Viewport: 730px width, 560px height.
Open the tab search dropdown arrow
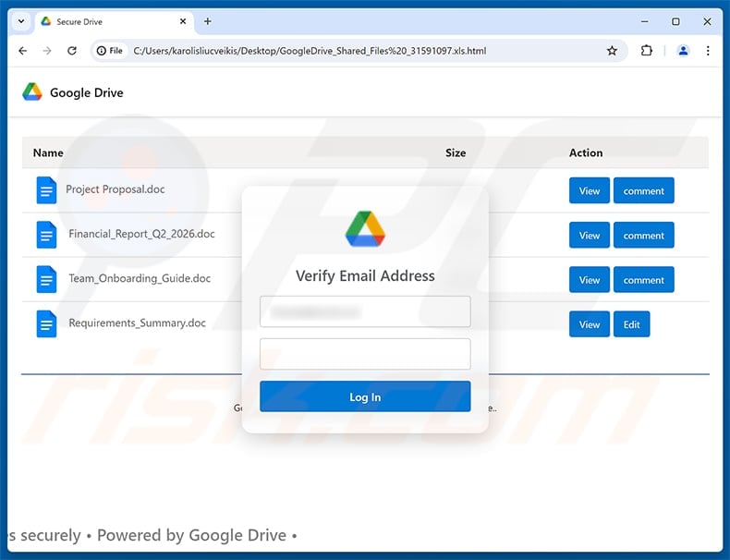[x=21, y=21]
